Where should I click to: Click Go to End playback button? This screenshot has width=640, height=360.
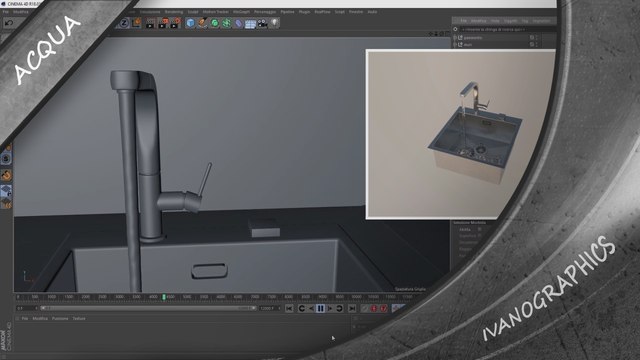pyautogui.click(x=352, y=309)
